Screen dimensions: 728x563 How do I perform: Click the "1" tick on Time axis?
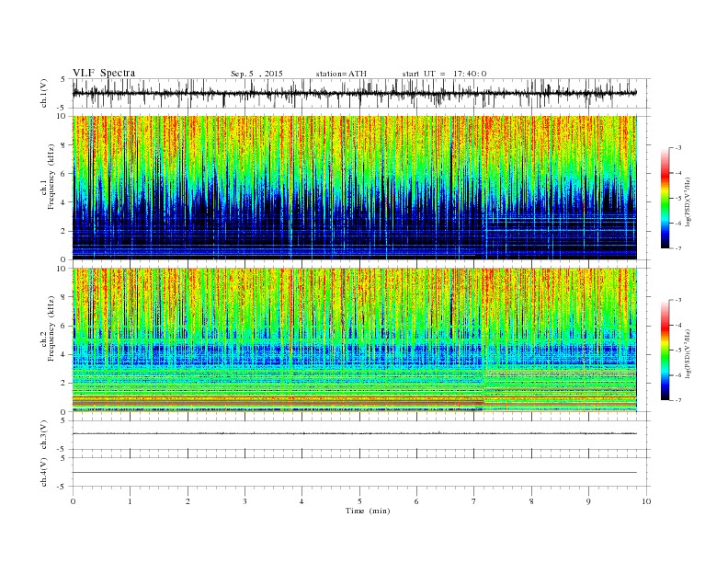click(130, 501)
